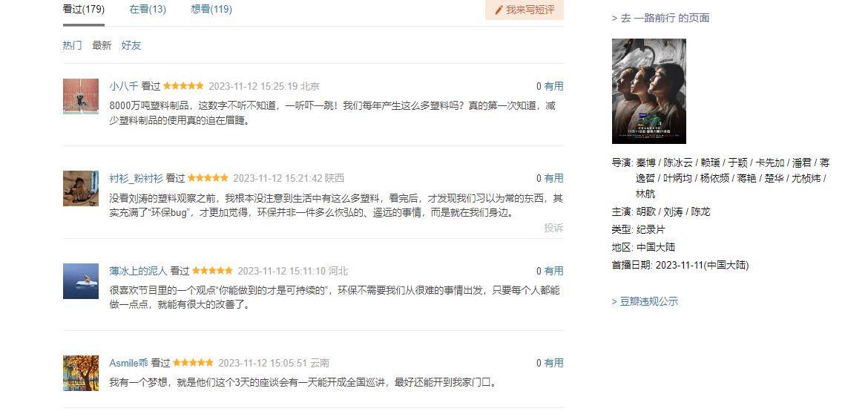The height and width of the screenshot is (417, 868).
Task: Open 小八千's avatar image
Action: click(81, 96)
